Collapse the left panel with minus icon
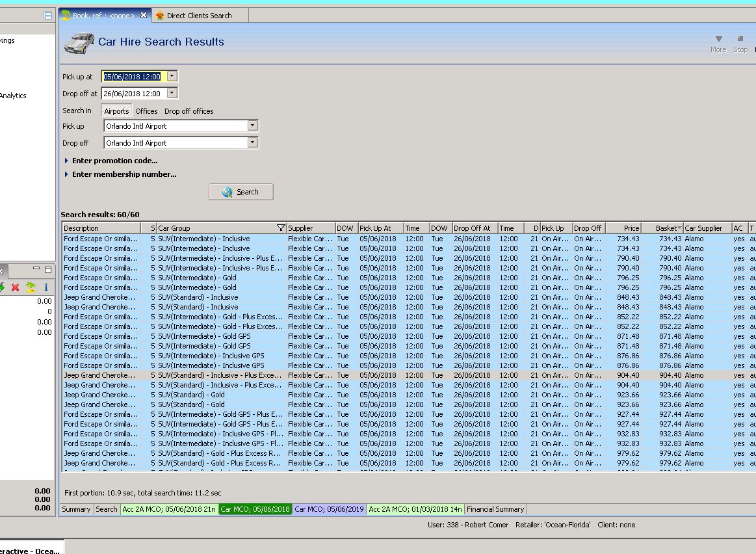This screenshot has height=554, width=756. tap(48, 16)
